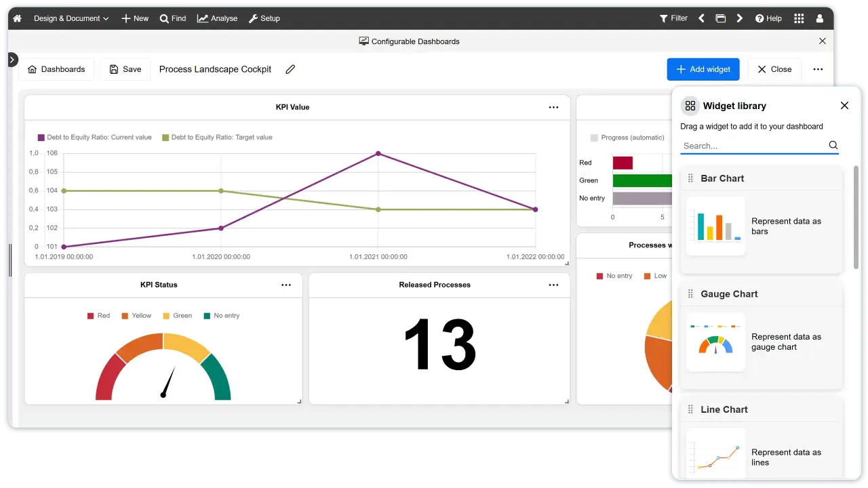This screenshot has width=868, height=488.
Task: Click the Save button
Action: click(125, 69)
